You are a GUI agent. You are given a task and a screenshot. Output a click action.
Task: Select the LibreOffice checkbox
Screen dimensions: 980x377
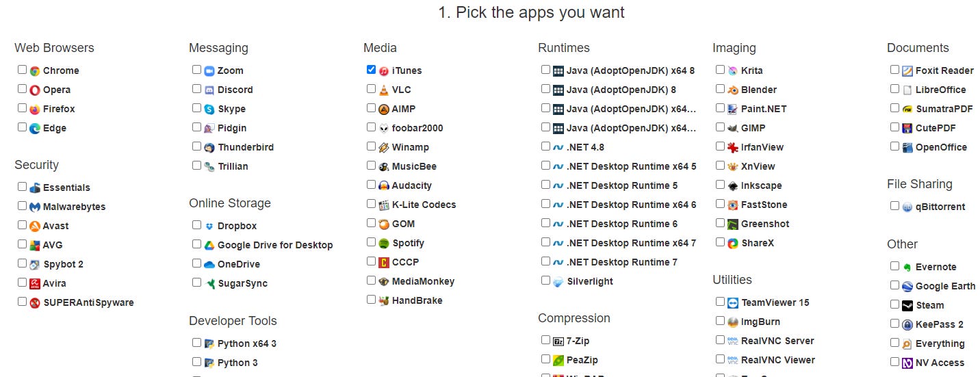pos(894,89)
